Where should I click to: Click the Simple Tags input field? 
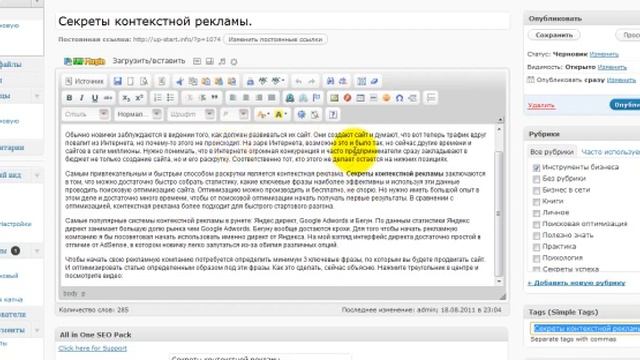pyautogui.click(x=585, y=329)
